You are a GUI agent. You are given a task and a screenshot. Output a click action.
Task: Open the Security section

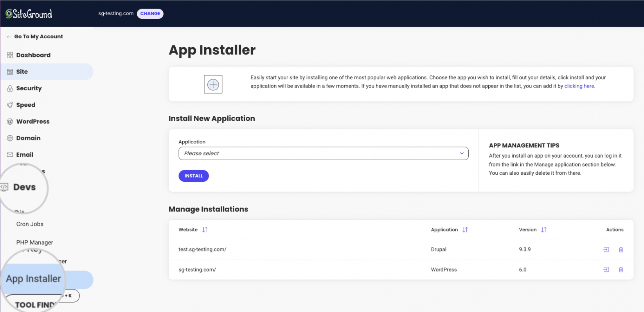pos(29,88)
